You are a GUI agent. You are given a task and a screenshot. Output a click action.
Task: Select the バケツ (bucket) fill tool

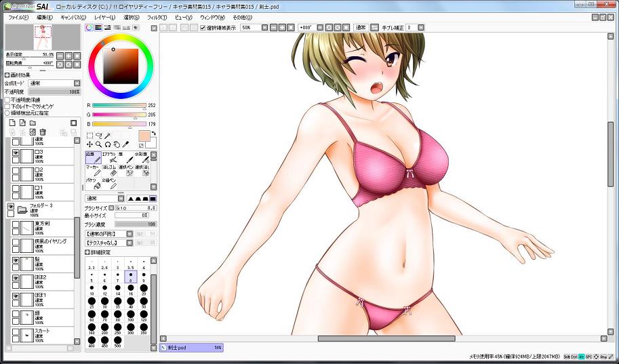[x=93, y=184]
